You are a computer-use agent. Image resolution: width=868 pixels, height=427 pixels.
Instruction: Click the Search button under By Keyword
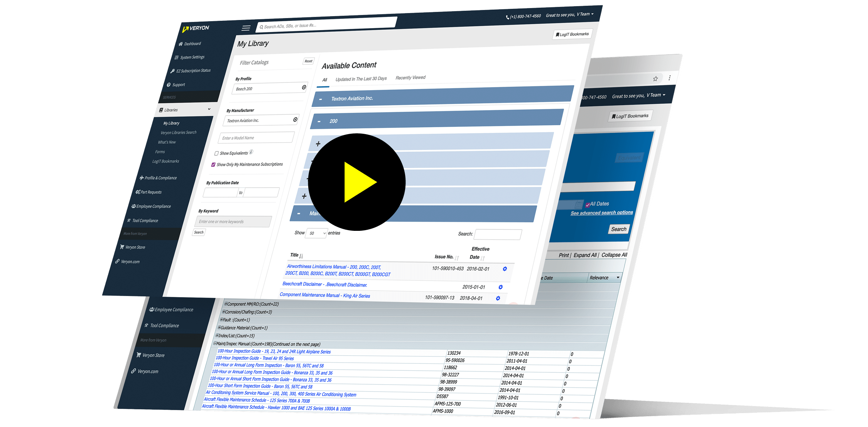199,232
